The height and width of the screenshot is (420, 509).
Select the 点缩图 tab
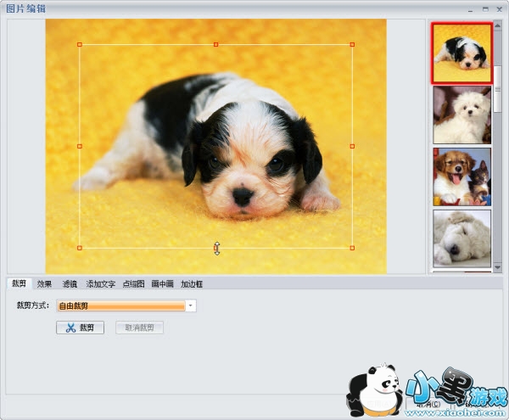click(133, 284)
